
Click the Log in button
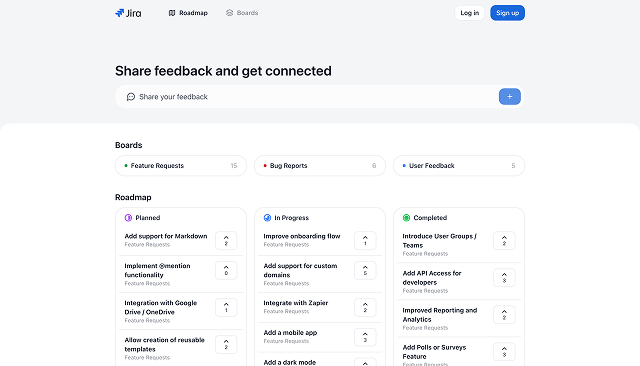click(x=469, y=13)
